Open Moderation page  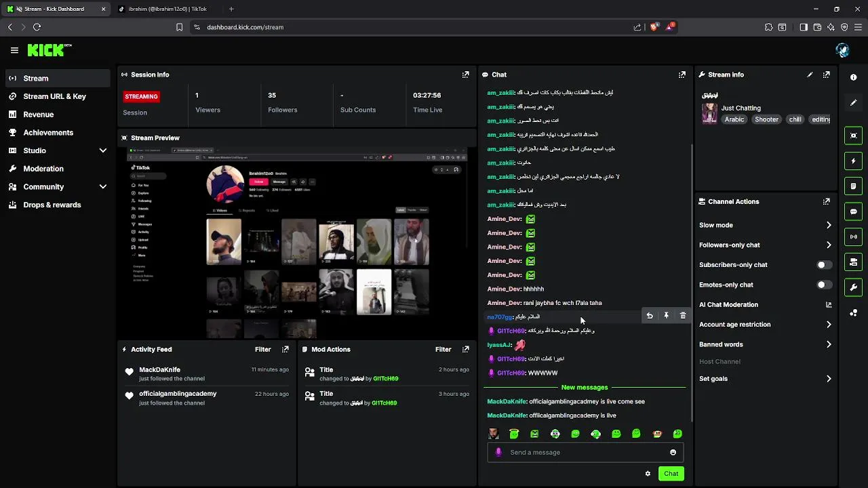click(x=57, y=168)
